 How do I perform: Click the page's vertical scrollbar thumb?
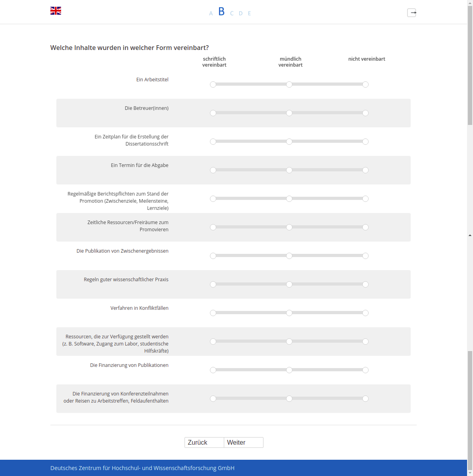(470, 65)
